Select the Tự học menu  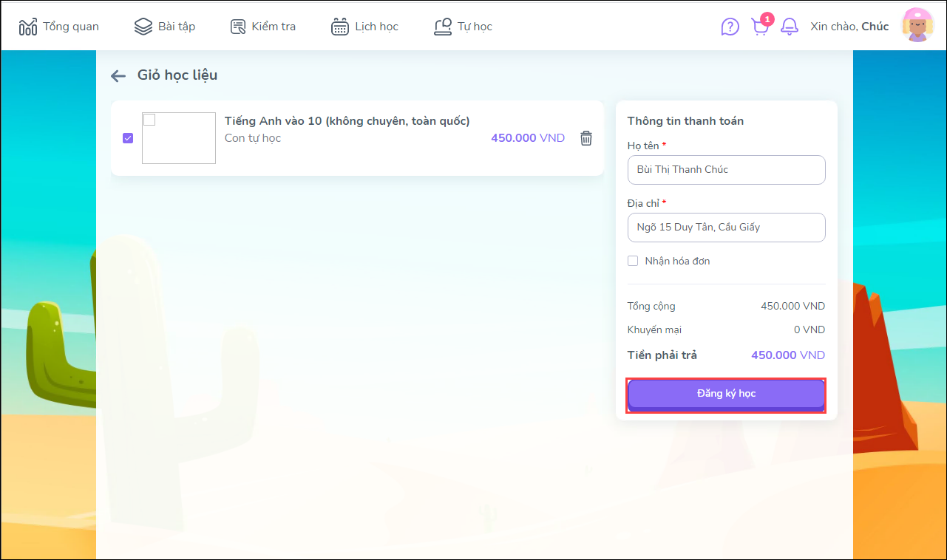pos(463,27)
